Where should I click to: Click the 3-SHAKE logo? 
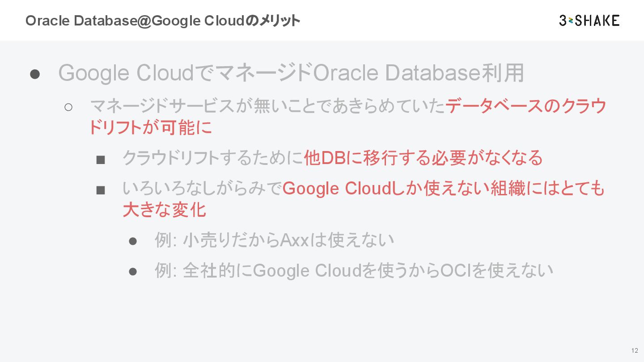tap(589, 21)
